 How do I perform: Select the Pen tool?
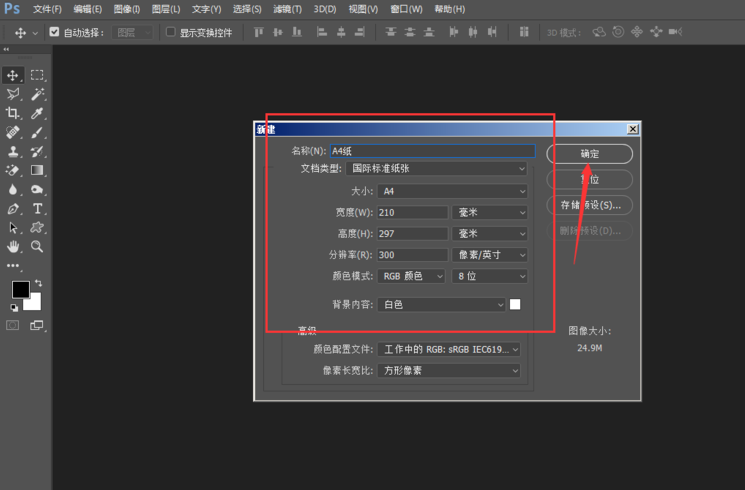pos(13,209)
